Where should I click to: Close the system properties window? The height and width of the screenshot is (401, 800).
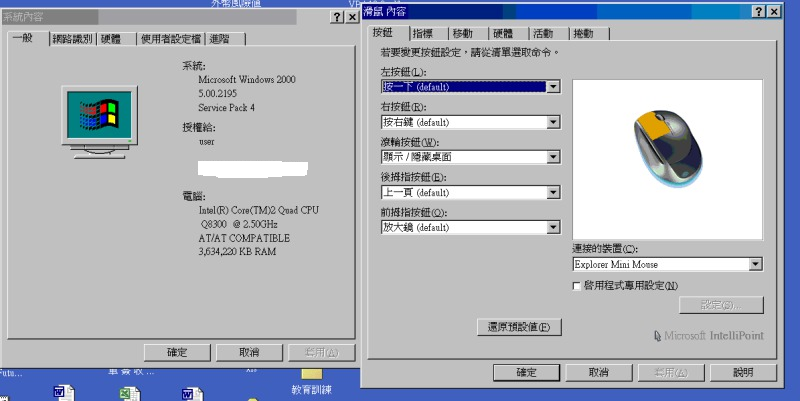(352, 17)
